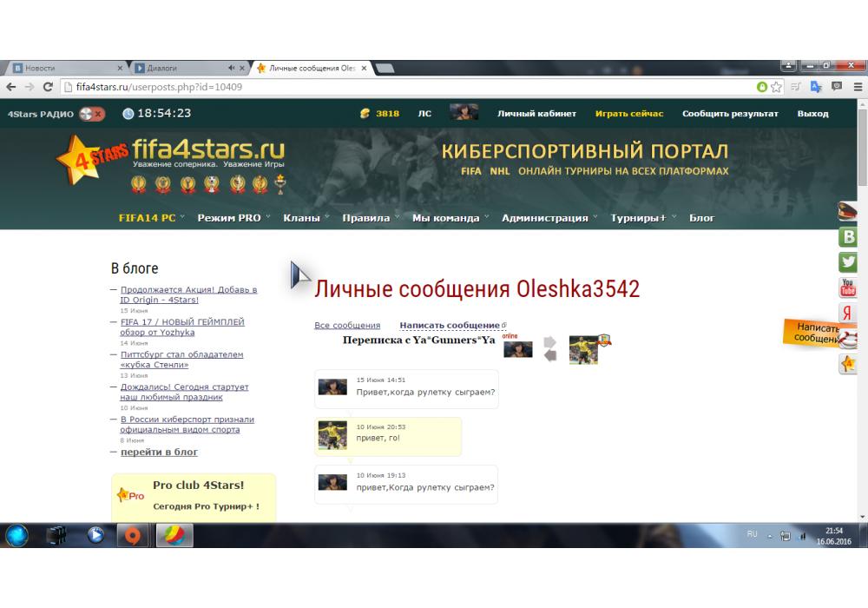868x608 pixels.
Task: Open the Twitter side button
Action: coord(848,262)
